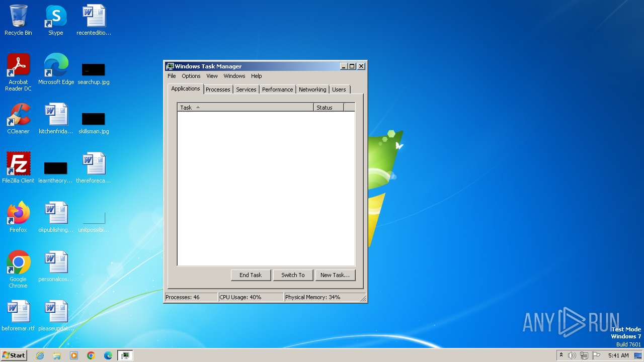
Task: Maximize the Task Manager window
Action: point(352,66)
